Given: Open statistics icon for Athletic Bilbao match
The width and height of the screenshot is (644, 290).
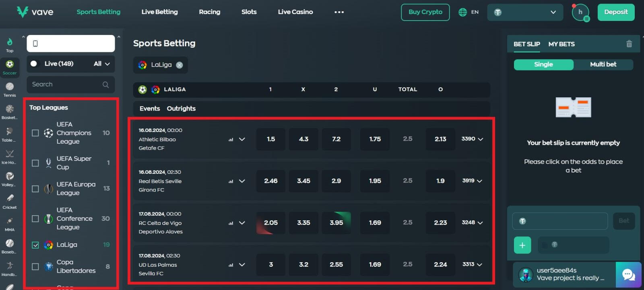Looking at the screenshot, I should [x=231, y=140].
